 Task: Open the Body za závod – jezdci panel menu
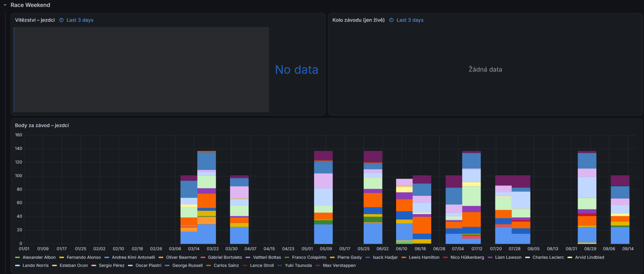(42, 125)
